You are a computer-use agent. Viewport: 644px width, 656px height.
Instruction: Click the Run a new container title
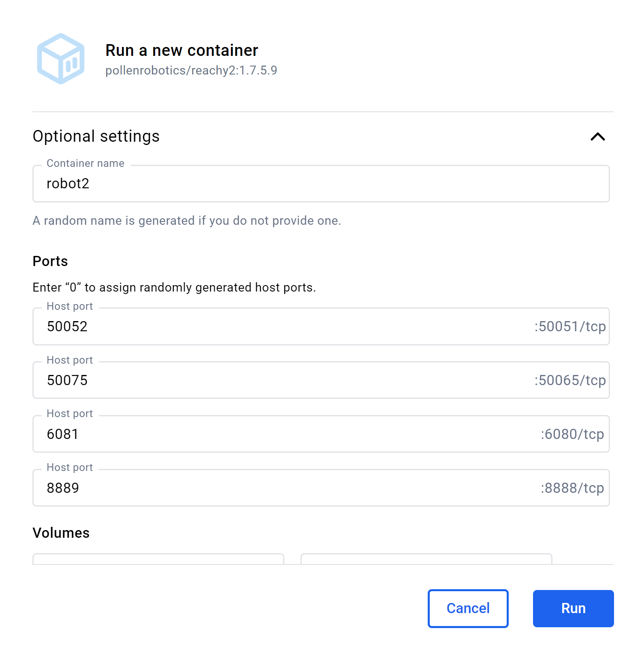pyautogui.click(x=181, y=51)
